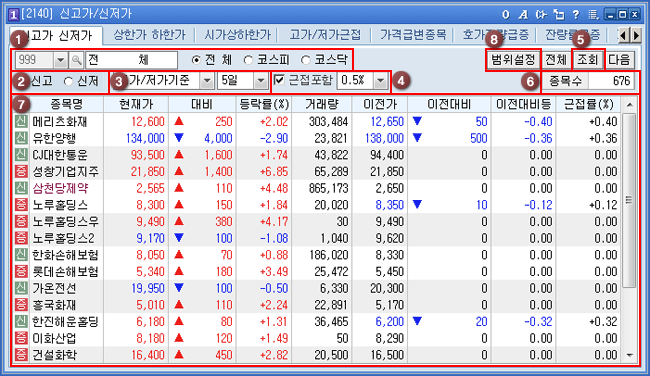Open the 5일 period dropdown
The image size is (650, 376).
[261, 81]
